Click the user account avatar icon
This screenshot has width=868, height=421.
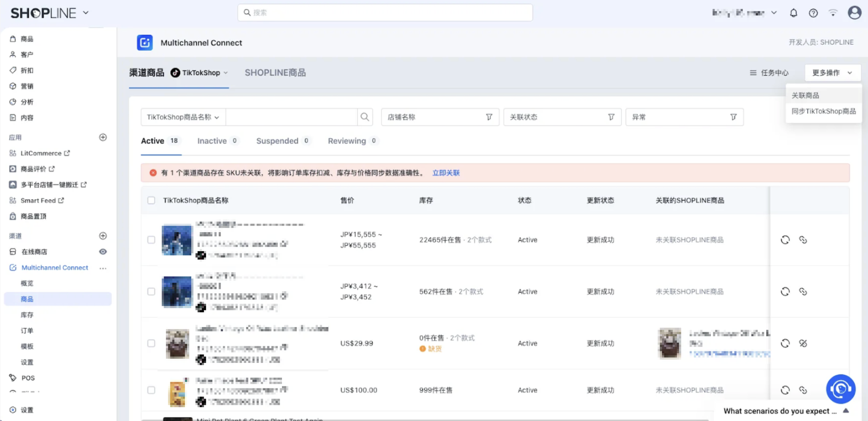tap(854, 13)
